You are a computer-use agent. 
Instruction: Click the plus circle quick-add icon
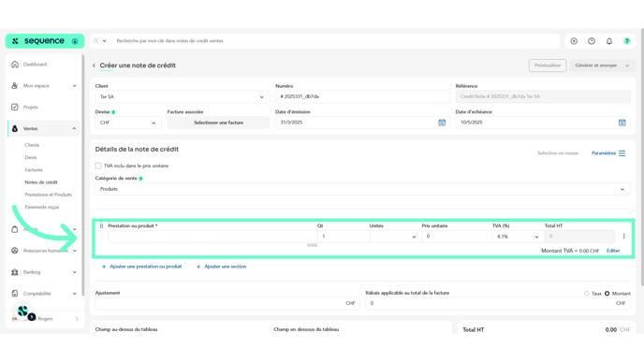click(574, 41)
